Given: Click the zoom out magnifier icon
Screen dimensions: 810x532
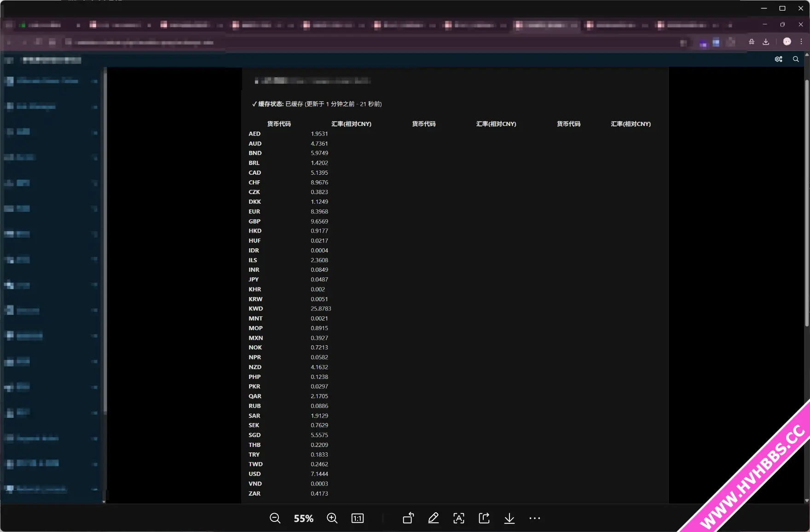Looking at the screenshot, I should point(275,518).
